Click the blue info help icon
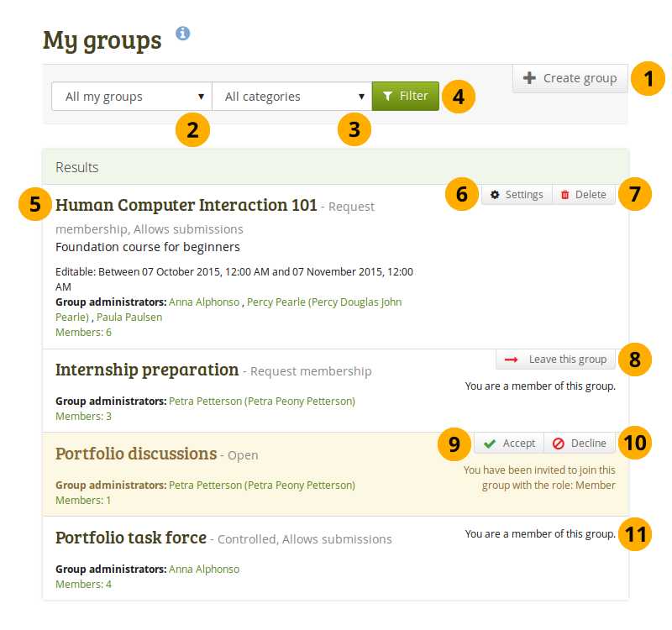This screenshot has height=630, width=672. coord(183,34)
